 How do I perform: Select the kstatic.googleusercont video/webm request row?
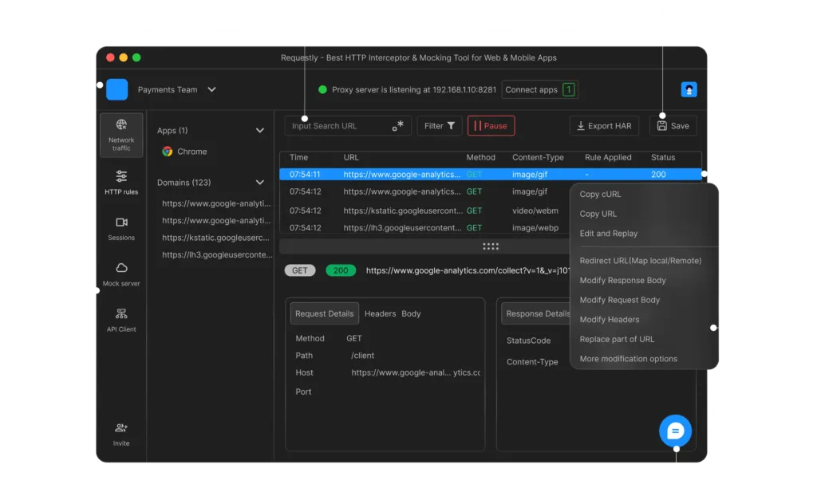[x=424, y=211]
